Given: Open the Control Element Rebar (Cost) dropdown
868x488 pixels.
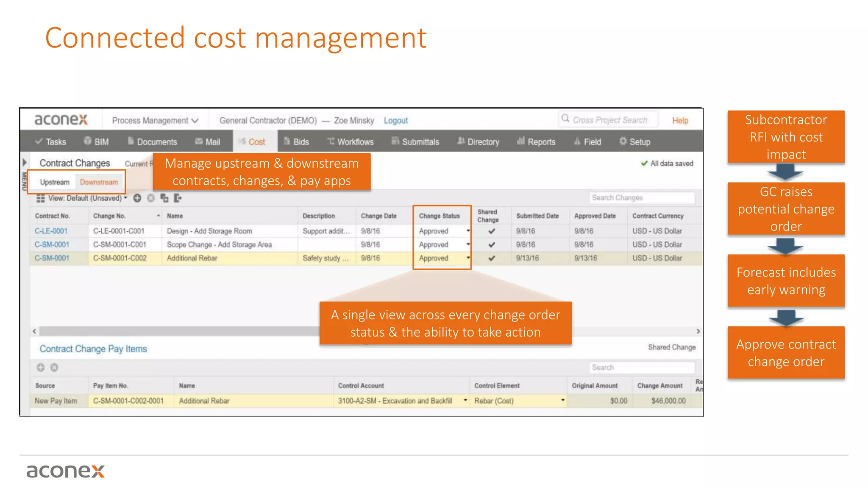Looking at the screenshot, I should [563, 400].
